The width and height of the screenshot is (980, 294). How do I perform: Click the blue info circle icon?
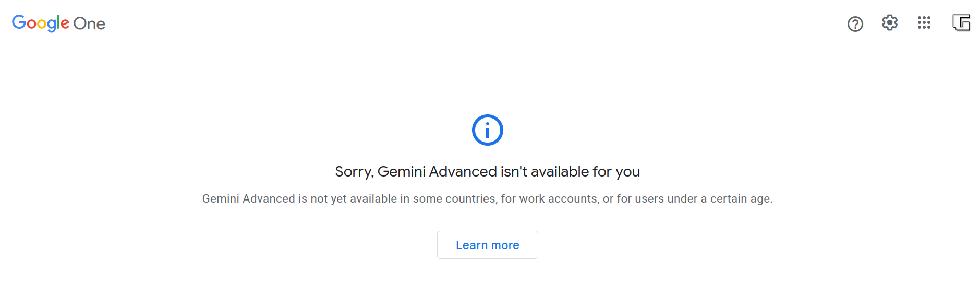point(487,130)
